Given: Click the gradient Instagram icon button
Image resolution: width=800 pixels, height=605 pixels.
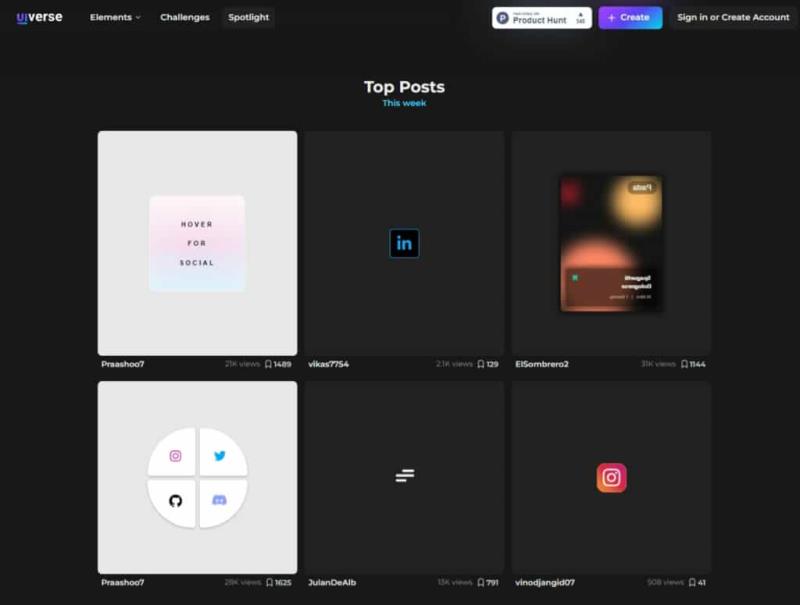Looking at the screenshot, I should pos(611,478).
